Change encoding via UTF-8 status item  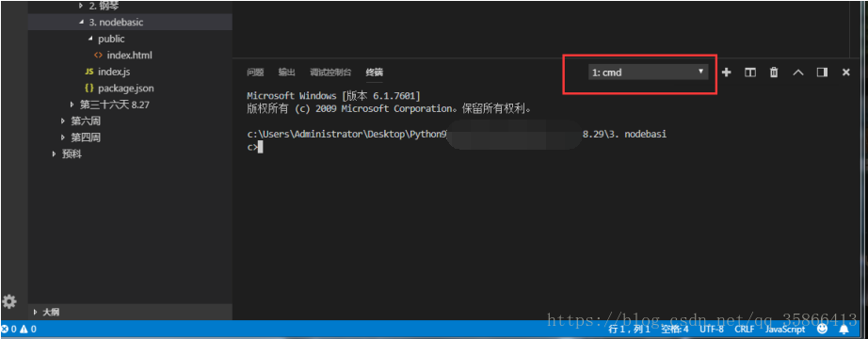click(712, 329)
